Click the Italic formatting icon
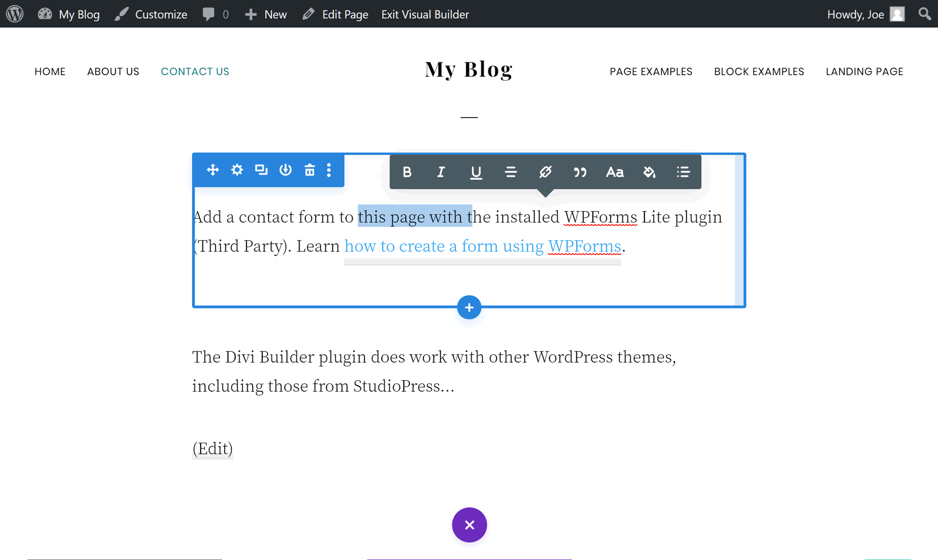Viewport: 938px width, 560px height. (x=441, y=172)
